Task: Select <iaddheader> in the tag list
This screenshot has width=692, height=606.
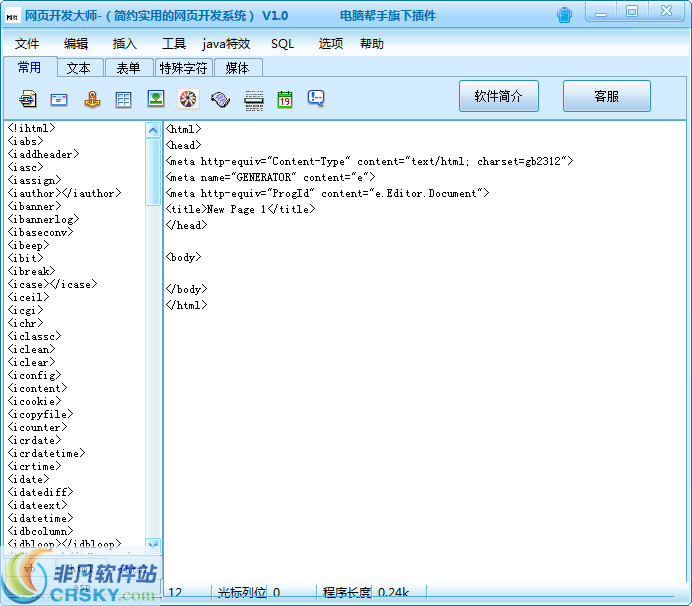Action: [x=43, y=154]
